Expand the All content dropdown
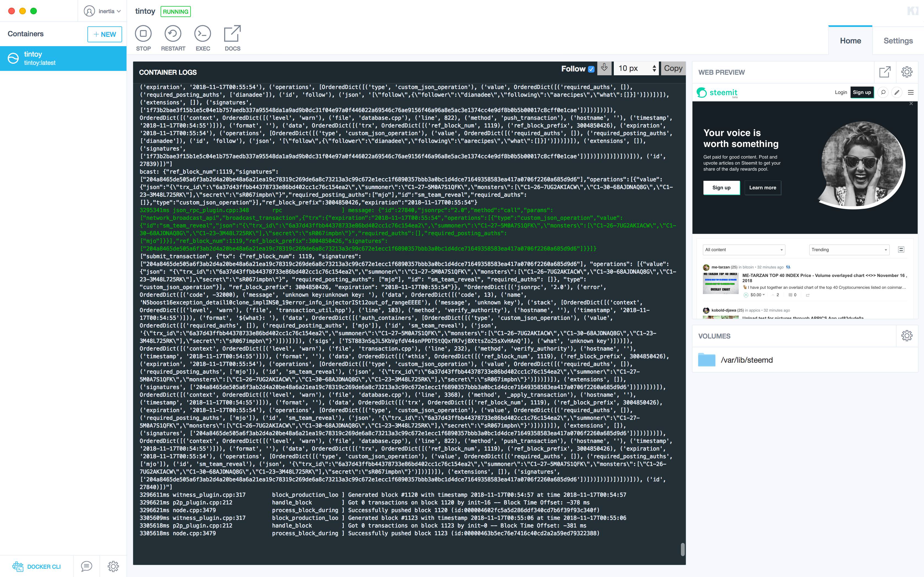Viewport: 924px width, 577px height. [743, 249]
